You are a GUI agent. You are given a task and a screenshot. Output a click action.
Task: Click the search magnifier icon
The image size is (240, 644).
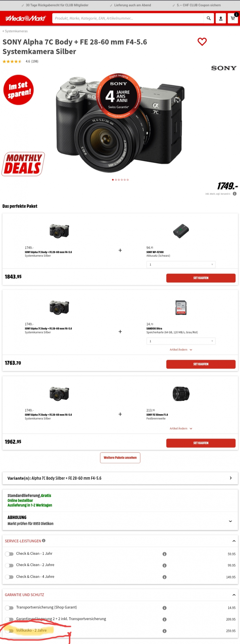coord(209,18)
